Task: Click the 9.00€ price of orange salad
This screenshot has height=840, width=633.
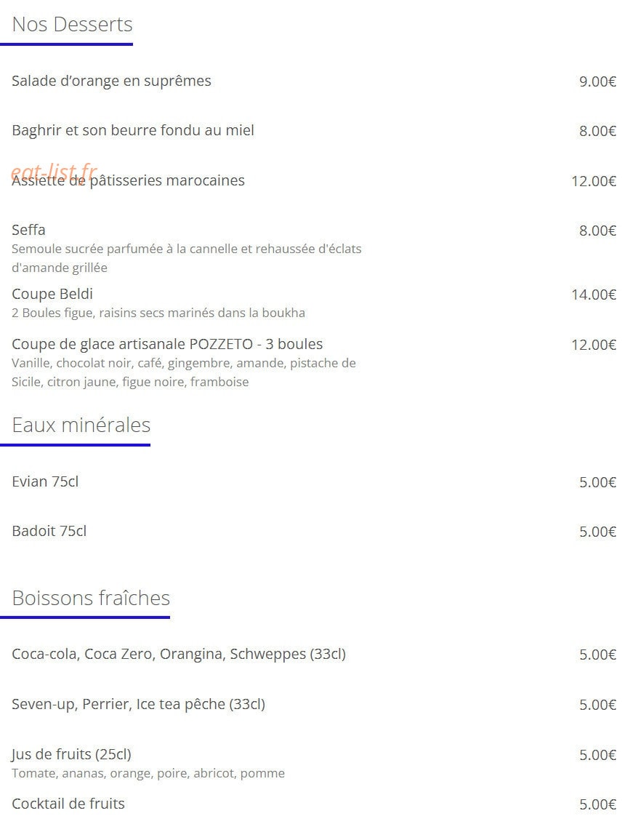Action: point(597,81)
